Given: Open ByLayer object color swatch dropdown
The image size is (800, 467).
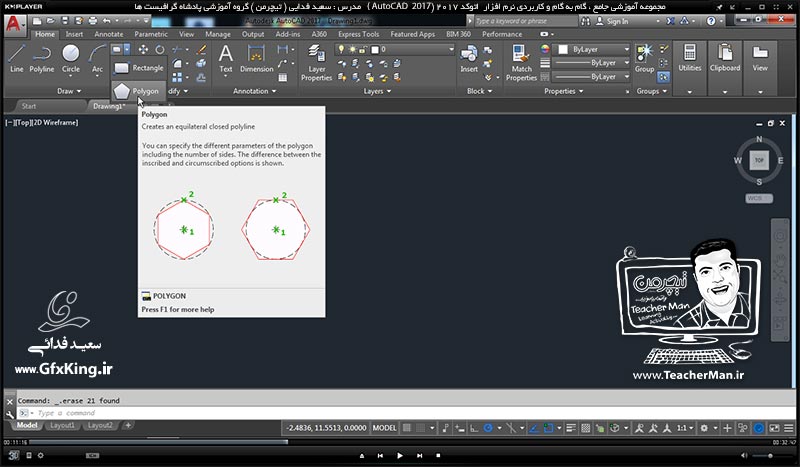Looking at the screenshot, I should (592, 50).
